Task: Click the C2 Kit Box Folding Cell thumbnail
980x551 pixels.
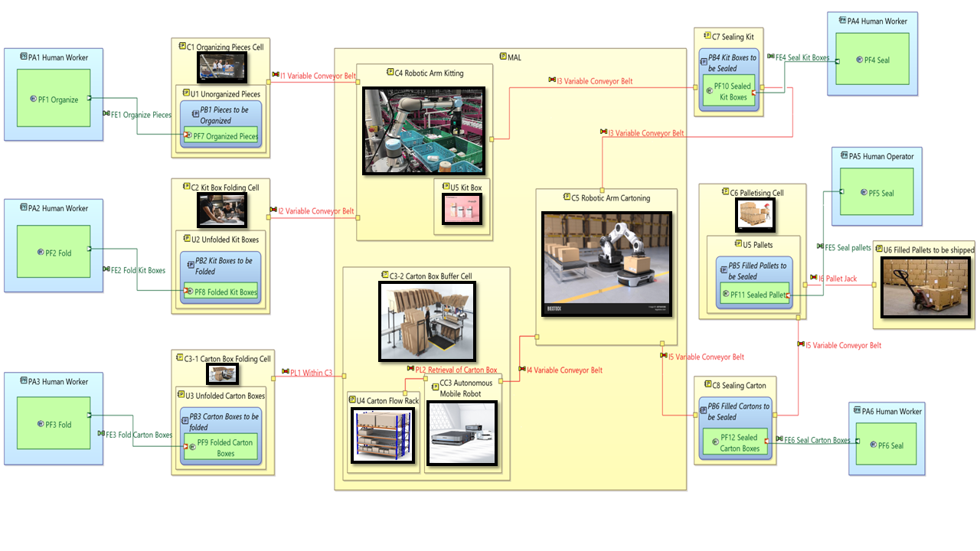Action: [x=221, y=210]
